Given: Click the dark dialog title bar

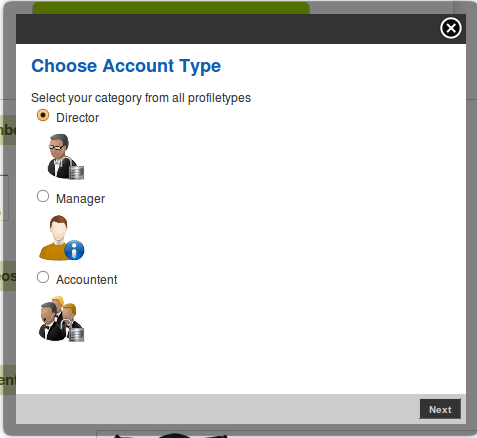Looking at the screenshot, I should [227, 29].
